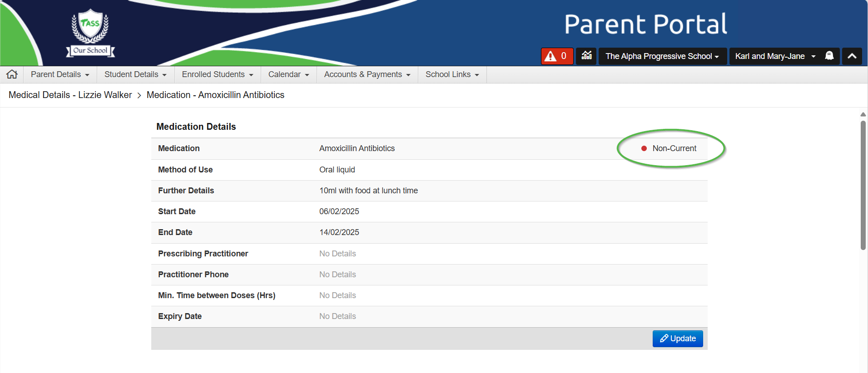Open the Calendar menu
The width and height of the screenshot is (868, 373).
288,74
